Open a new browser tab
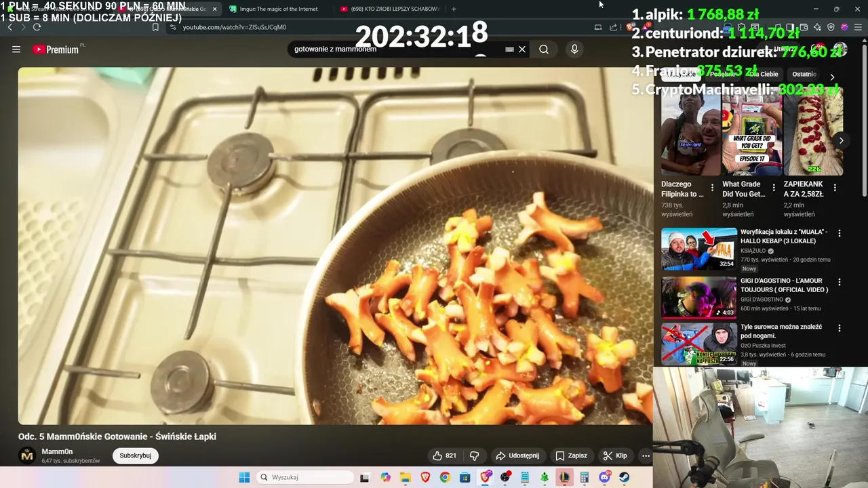 coord(454,9)
